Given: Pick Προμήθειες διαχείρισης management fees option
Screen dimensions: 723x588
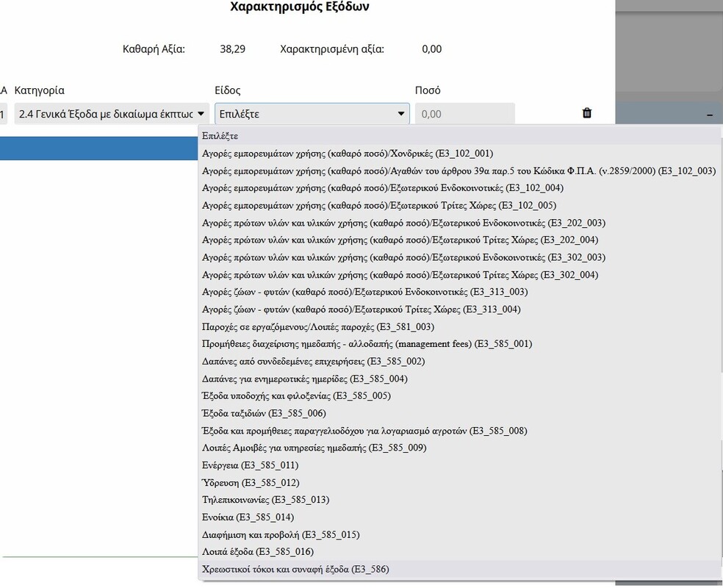Looking at the screenshot, I should click(367, 344).
